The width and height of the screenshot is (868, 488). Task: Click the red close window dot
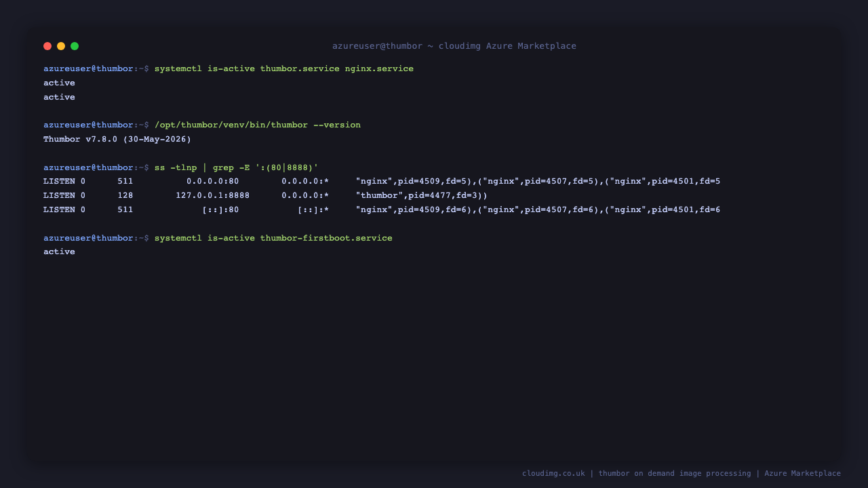coord(47,46)
